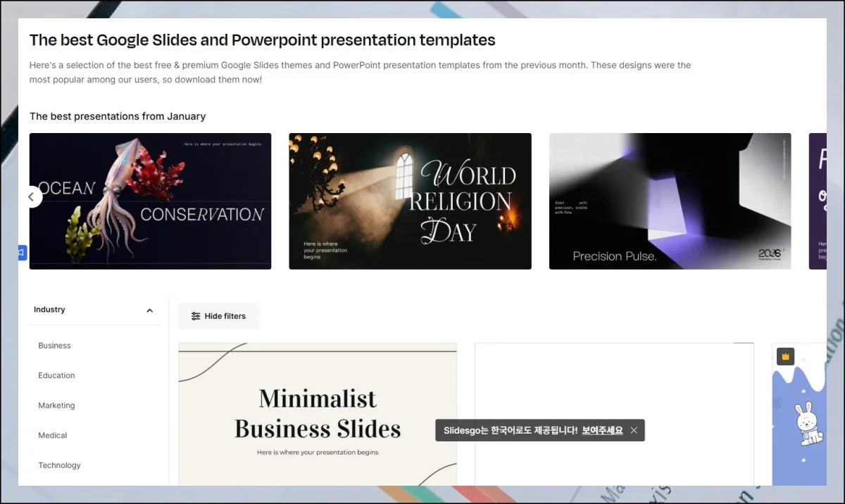Dismiss the Korean language notification with X
The image size is (845, 504).
click(x=634, y=431)
